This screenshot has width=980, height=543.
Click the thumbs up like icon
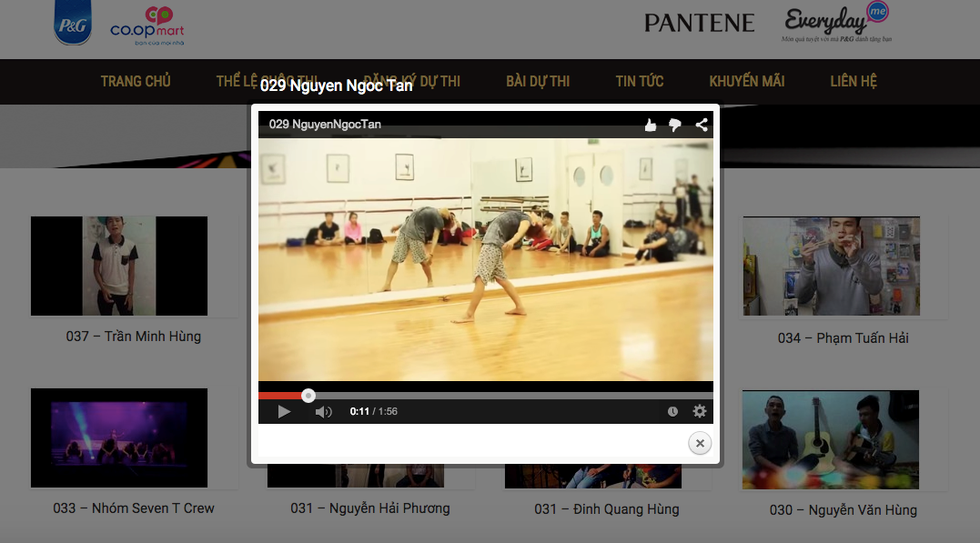651,126
